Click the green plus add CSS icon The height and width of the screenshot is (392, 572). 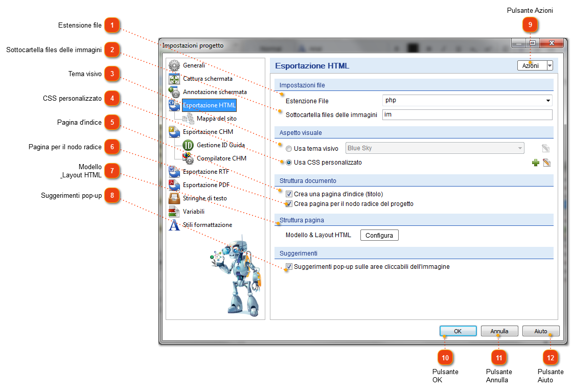[x=536, y=163]
